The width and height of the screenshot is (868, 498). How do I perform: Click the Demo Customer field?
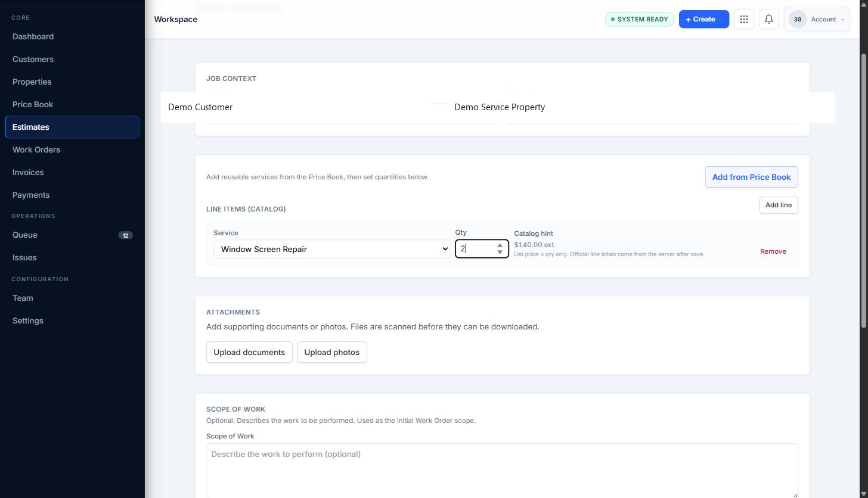(295, 107)
